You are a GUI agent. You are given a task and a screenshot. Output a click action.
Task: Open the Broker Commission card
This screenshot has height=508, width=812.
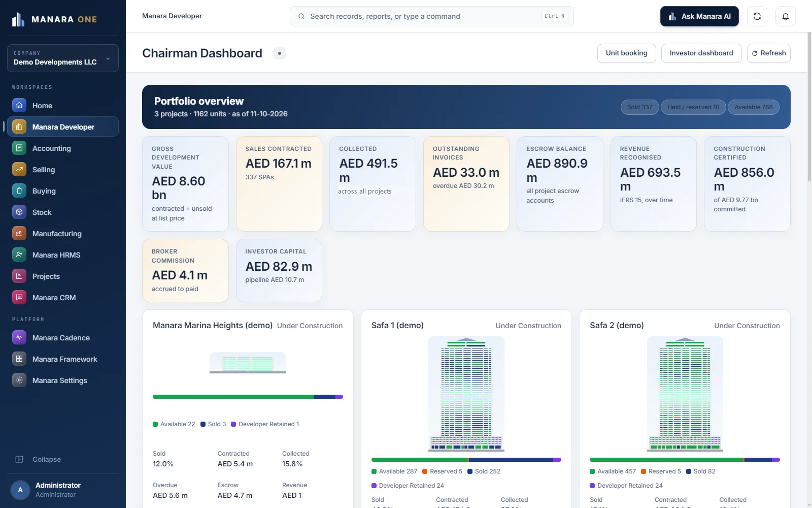click(185, 270)
